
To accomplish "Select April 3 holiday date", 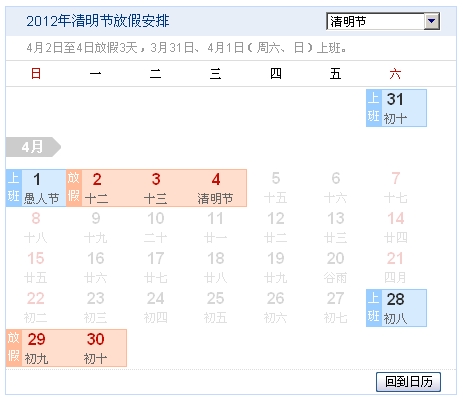I will tap(156, 188).
